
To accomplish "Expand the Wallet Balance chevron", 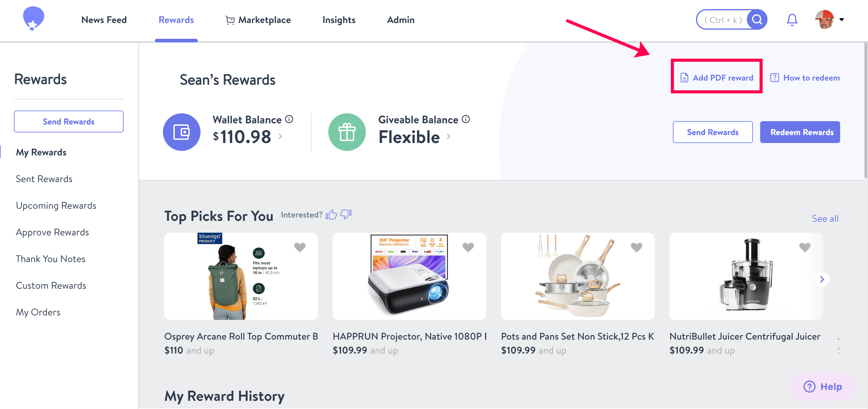I will coord(280,136).
